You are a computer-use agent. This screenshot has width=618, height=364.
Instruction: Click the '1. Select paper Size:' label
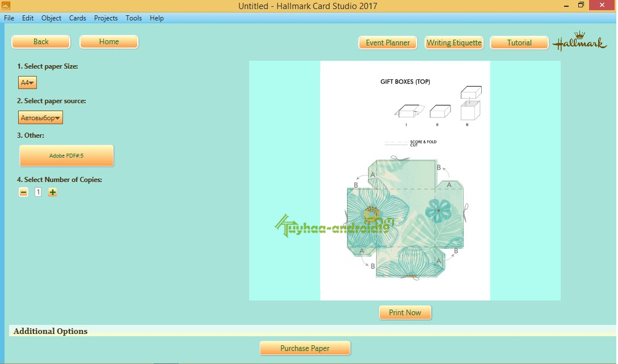(48, 66)
